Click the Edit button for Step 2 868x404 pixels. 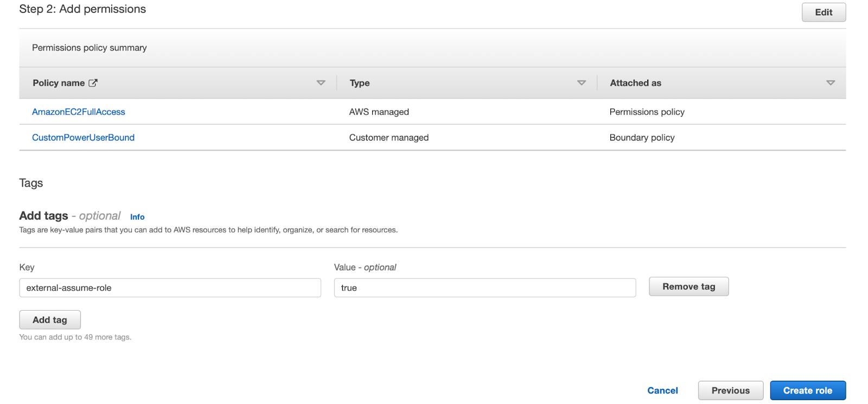tap(823, 12)
